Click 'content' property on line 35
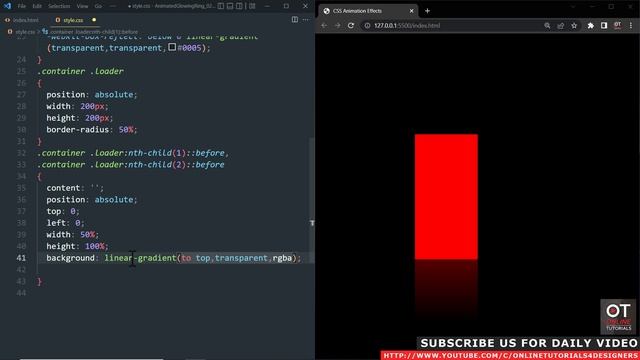The height and width of the screenshot is (360, 640). (x=63, y=188)
